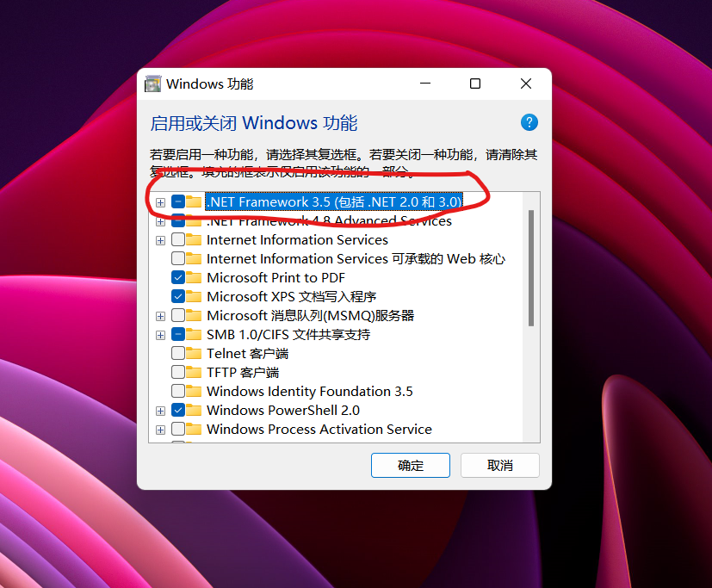The image size is (712, 588).
Task: Select the ".NET Framework 3.5 (包括 .NET 2.0 和 3.0)" label
Action: pyautogui.click(x=334, y=201)
